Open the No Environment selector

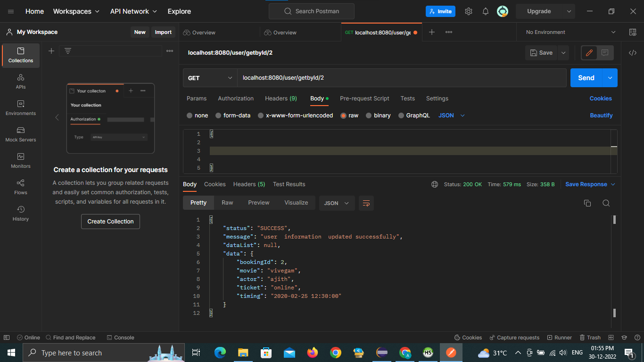pos(570,32)
